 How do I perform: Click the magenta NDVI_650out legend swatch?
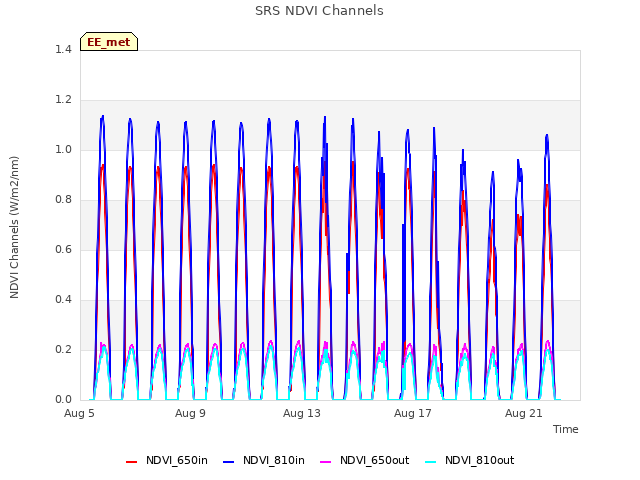tap(326, 462)
